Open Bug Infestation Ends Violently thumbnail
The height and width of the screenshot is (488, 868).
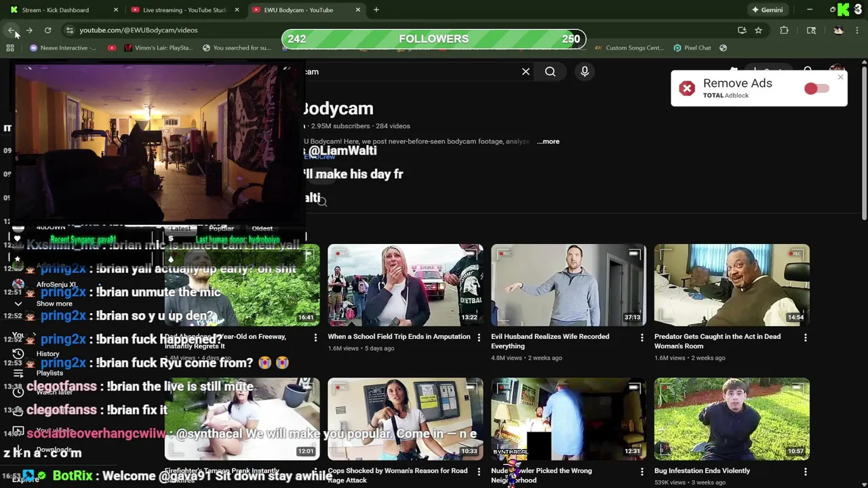tap(732, 419)
